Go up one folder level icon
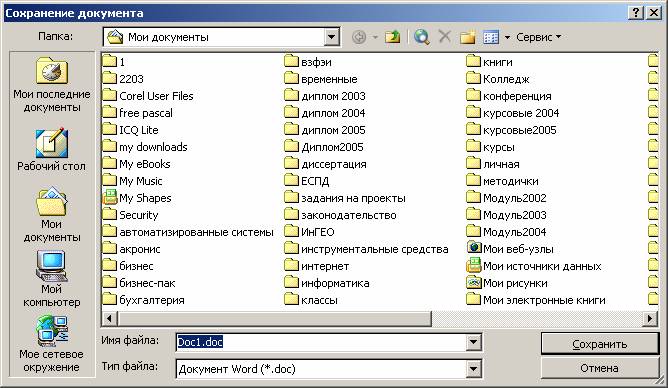 pyautogui.click(x=392, y=37)
